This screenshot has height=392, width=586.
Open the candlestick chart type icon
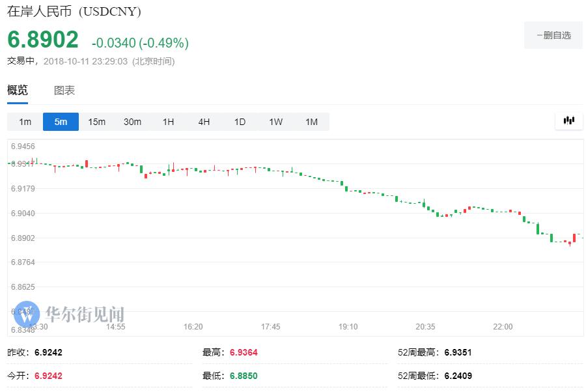tap(569, 120)
